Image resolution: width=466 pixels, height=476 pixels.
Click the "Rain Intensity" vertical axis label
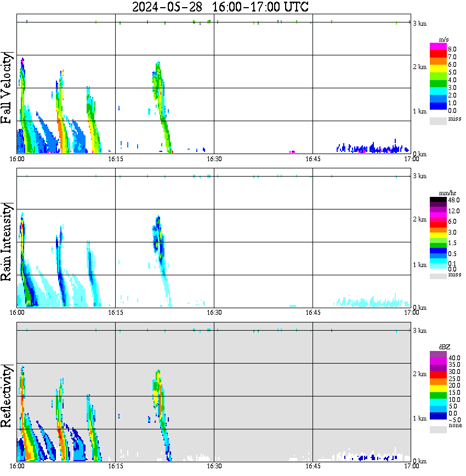(x=7, y=242)
